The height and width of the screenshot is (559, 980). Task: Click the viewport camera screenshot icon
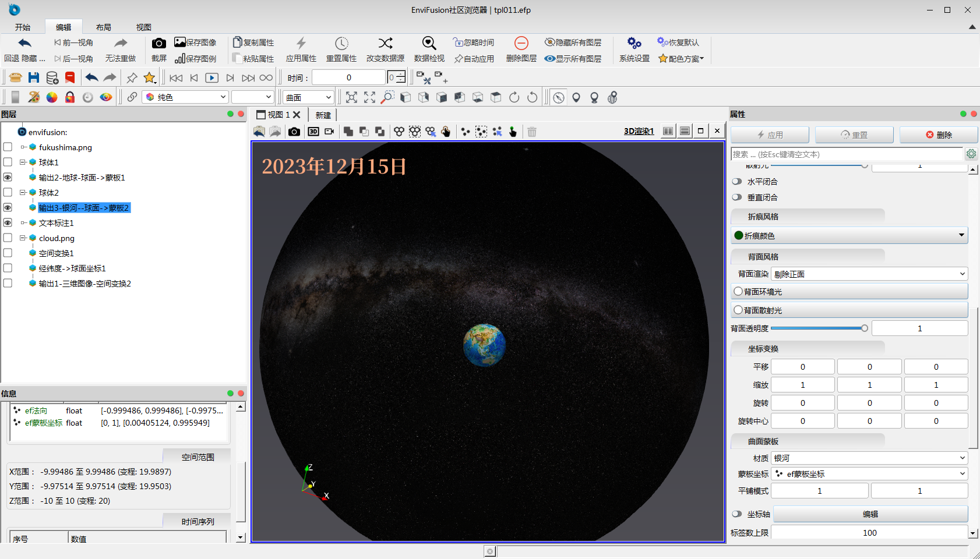point(294,132)
